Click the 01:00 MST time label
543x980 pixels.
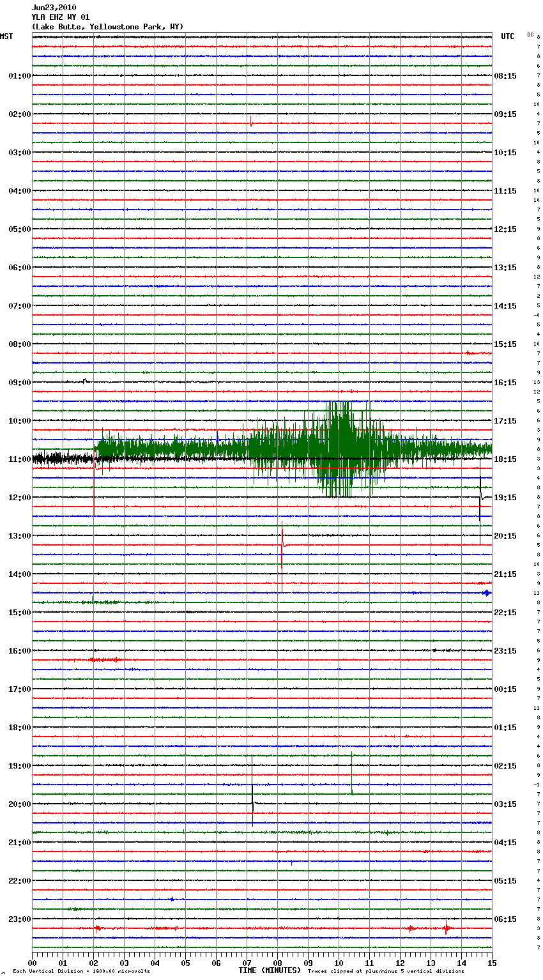point(20,76)
